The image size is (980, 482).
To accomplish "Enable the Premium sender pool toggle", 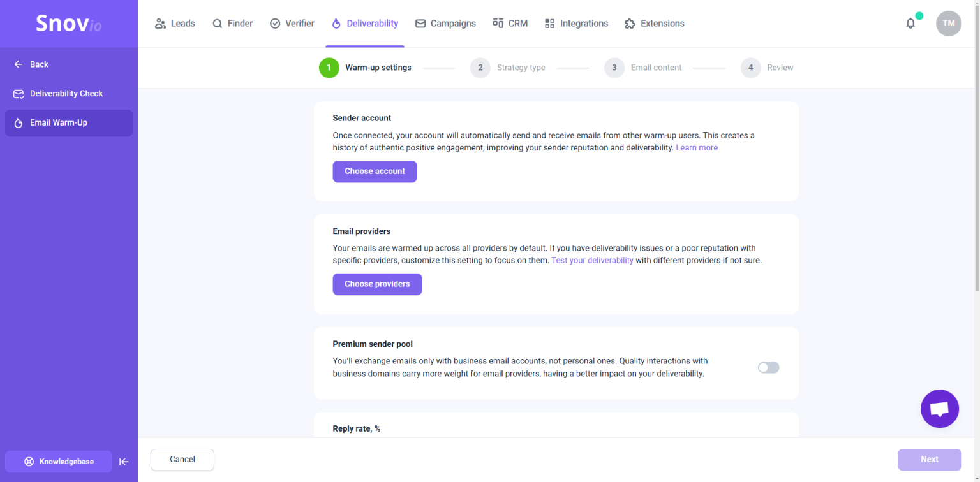I will click(768, 367).
